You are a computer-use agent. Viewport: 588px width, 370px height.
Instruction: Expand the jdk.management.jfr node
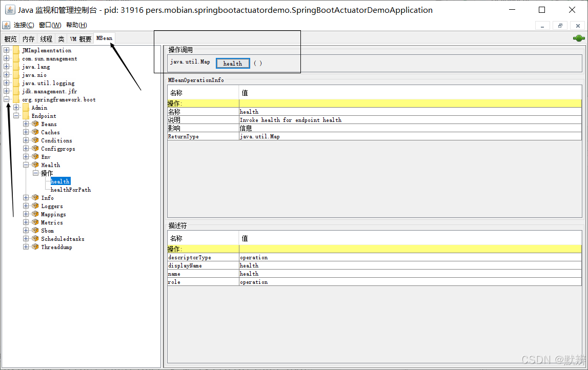(6, 91)
